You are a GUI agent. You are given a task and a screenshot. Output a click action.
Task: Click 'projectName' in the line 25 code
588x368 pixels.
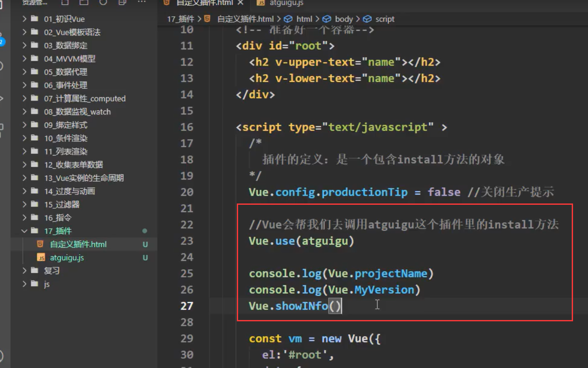391,273
